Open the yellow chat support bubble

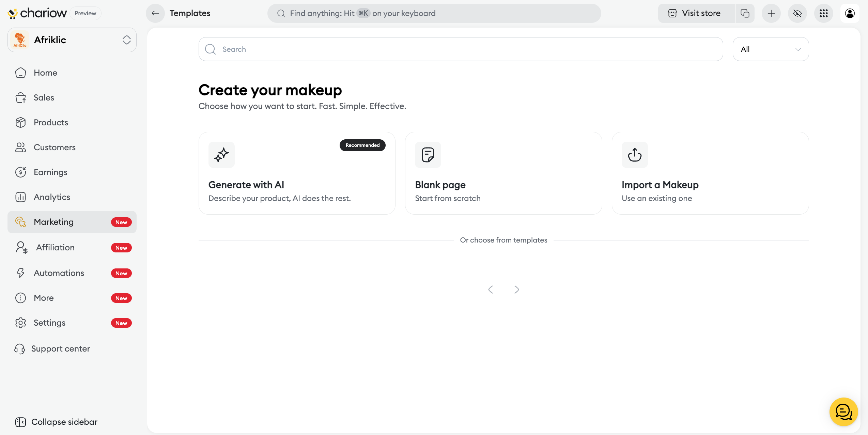tap(843, 412)
